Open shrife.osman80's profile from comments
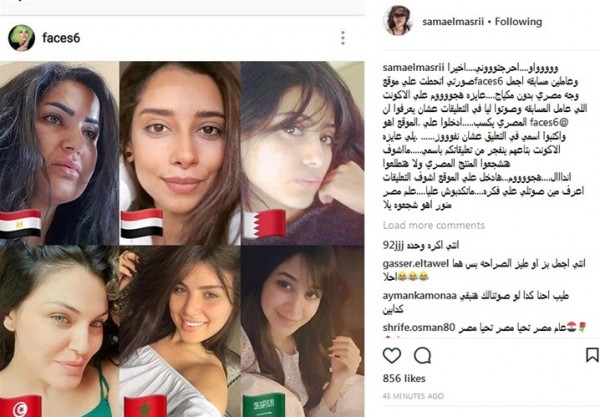The height and width of the screenshot is (417, 600). [x=419, y=327]
